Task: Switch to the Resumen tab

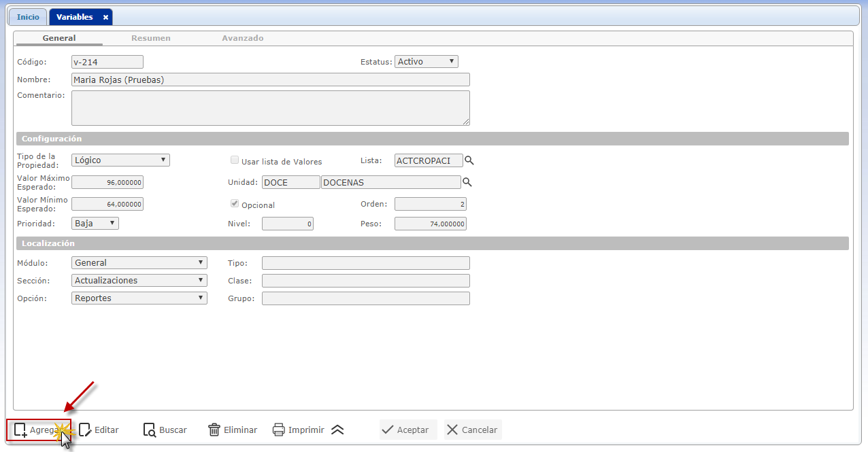Action: 151,38
